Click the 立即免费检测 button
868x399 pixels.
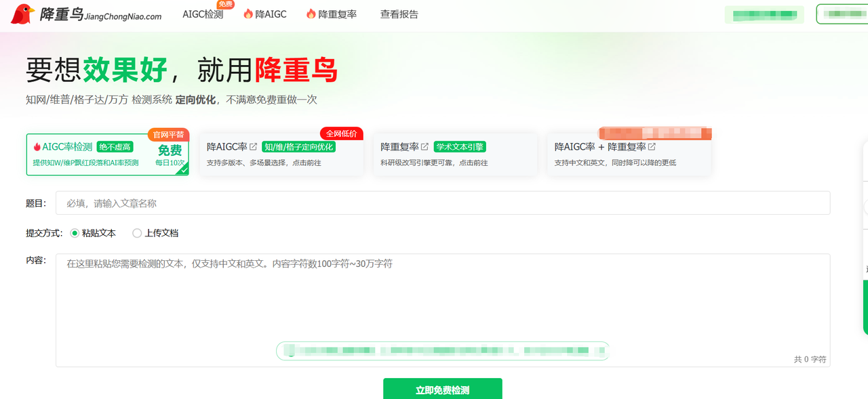pos(443,390)
